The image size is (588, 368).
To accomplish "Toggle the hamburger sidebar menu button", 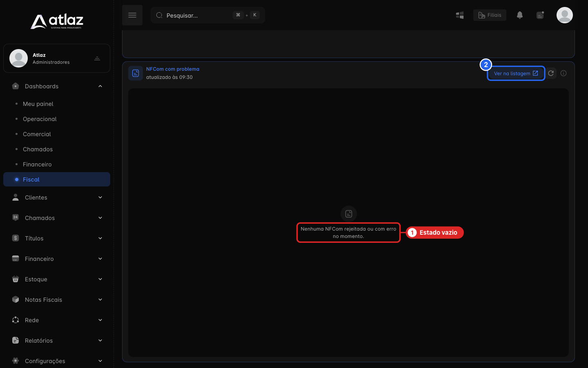I will [132, 15].
